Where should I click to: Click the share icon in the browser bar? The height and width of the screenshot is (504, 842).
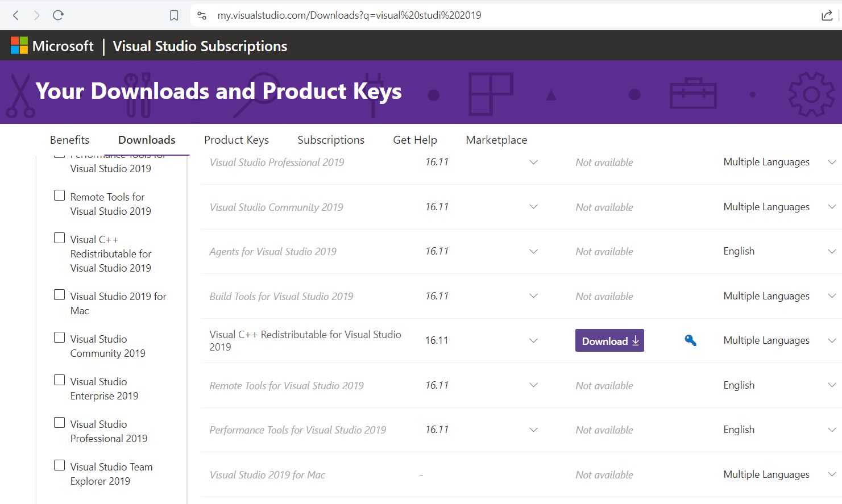click(x=827, y=15)
